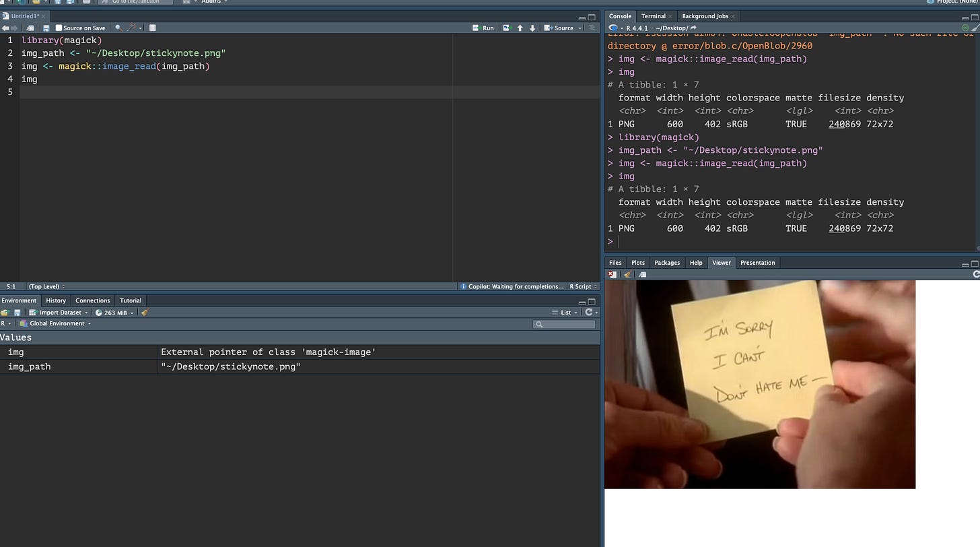980x547 pixels.
Task: Click the Copilot: Waiting for completions status
Action: (516, 286)
